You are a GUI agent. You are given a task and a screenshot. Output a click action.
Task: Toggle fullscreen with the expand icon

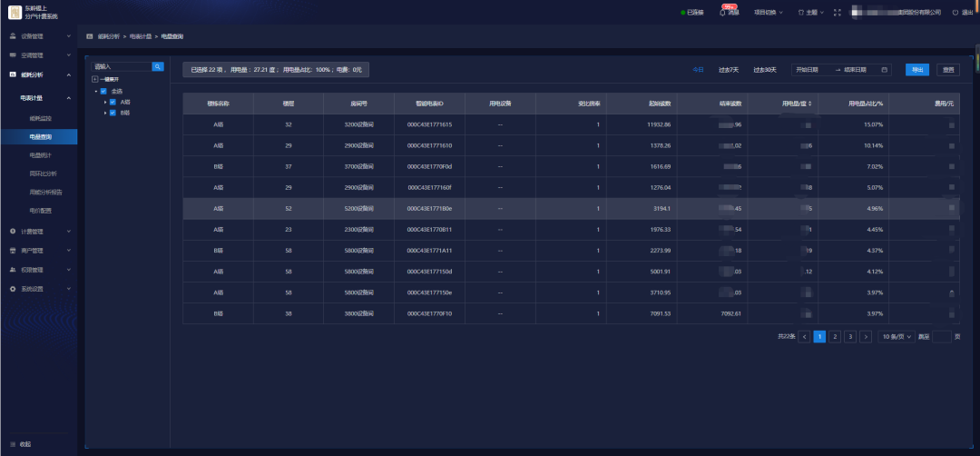pos(838,13)
